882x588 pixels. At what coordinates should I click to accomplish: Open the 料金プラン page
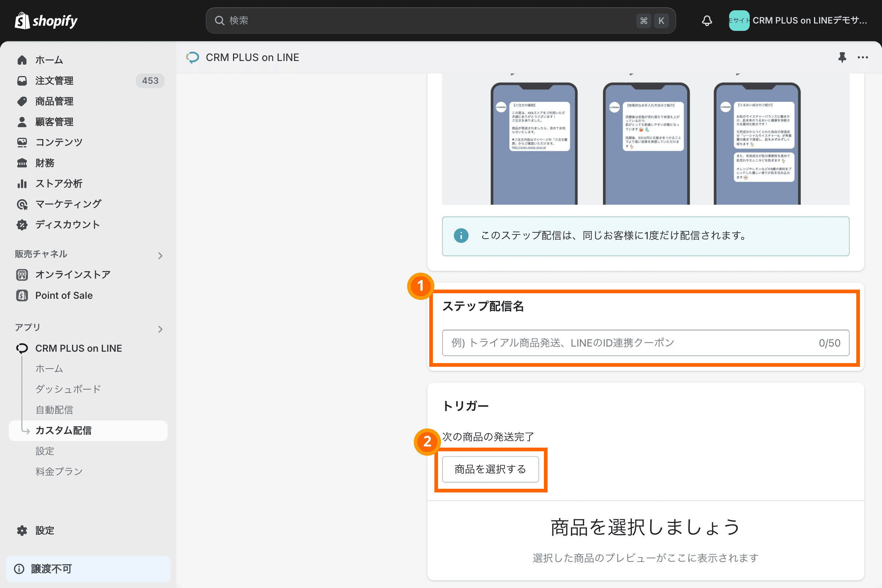[59, 471]
